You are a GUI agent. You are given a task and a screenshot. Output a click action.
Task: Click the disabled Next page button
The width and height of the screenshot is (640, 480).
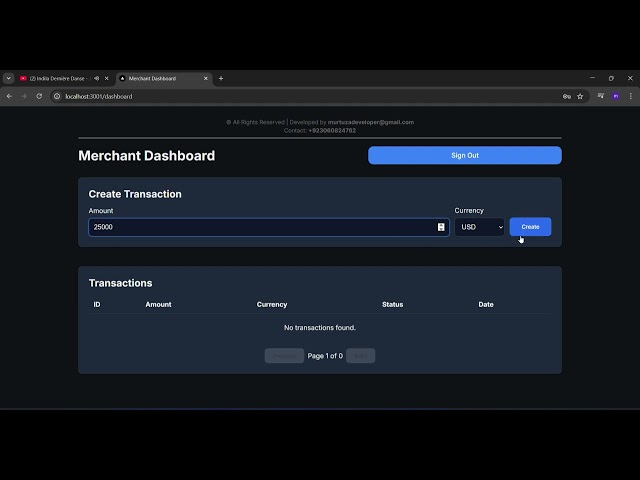(360, 356)
